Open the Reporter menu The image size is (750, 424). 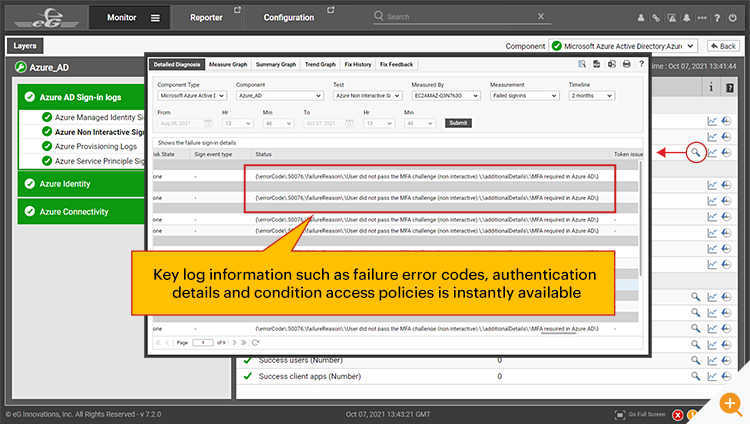point(206,18)
